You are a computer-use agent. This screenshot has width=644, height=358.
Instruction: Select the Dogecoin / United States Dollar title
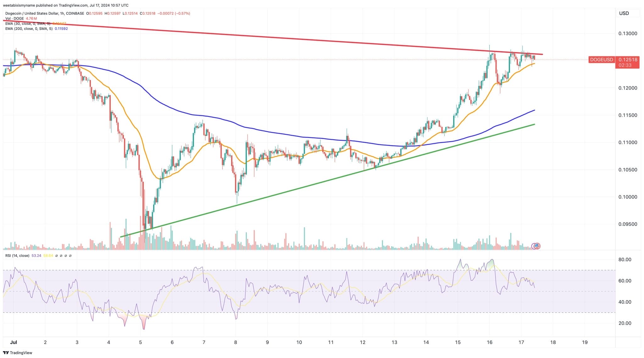45,14
